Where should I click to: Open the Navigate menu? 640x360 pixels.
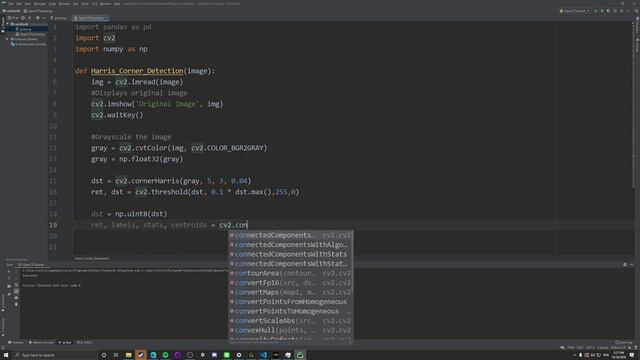(40, 4)
